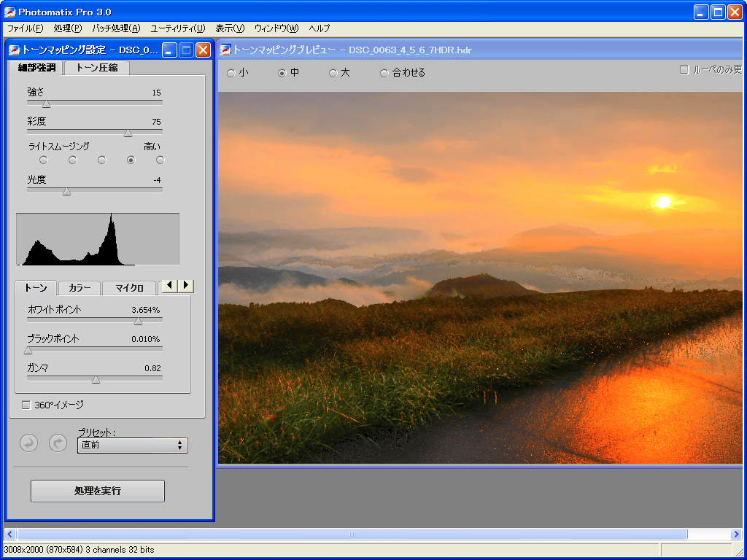Screen dimensions: 747x560
Task: Minimize the Photomatix Pro main window
Action: coord(701,12)
